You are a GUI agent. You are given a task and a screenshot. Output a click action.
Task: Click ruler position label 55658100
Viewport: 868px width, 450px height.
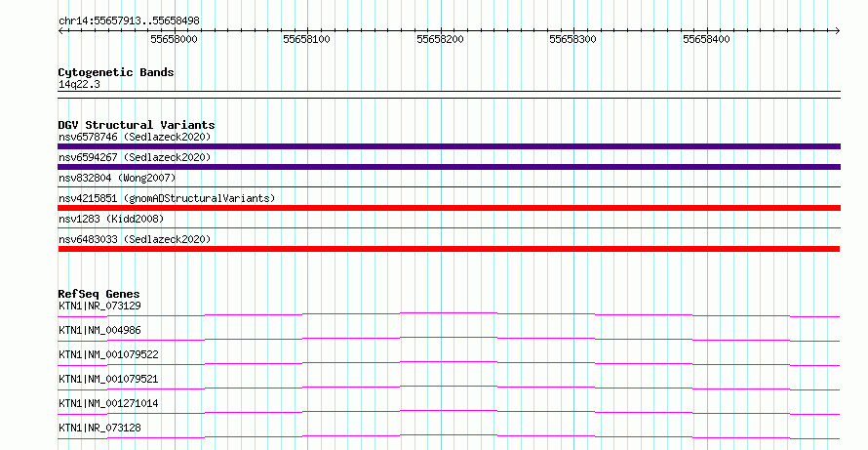point(306,39)
